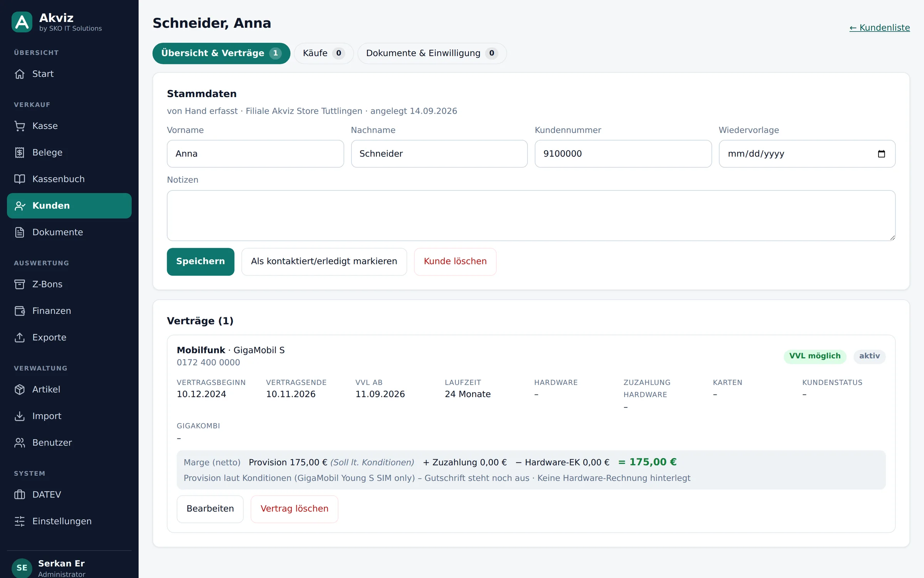Open DATEV via the briefcase icon
Viewport: 924px width, 578px height.
click(x=20, y=494)
